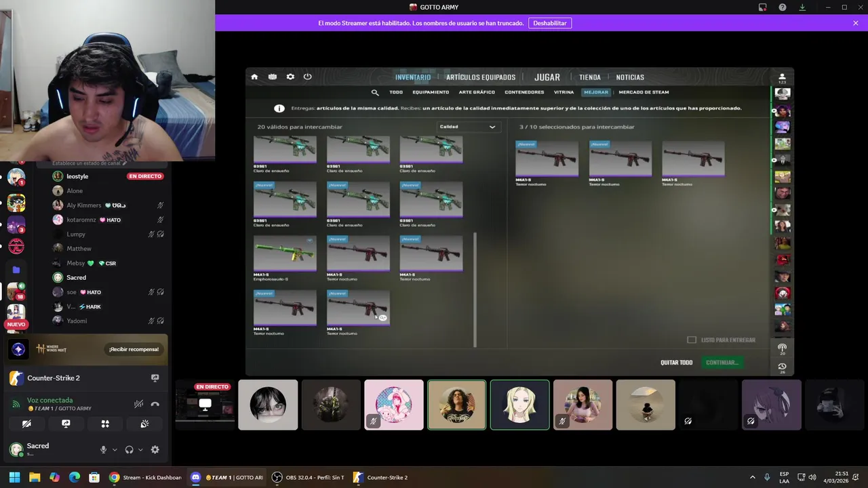Open the inventory search magnifier icon
The width and height of the screenshot is (868, 488).
pyautogui.click(x=375, y=92)
